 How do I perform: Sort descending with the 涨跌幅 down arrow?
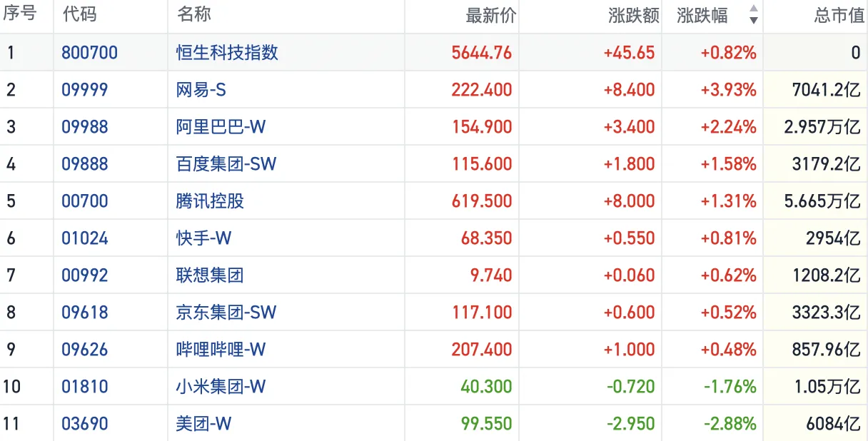[753, 21]
